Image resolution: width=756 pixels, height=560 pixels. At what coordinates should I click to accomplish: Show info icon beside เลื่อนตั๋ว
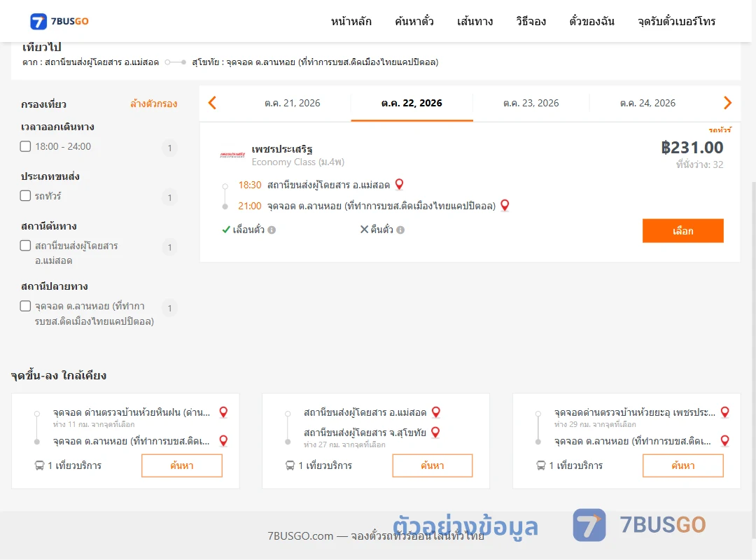[x=272, y=230]
